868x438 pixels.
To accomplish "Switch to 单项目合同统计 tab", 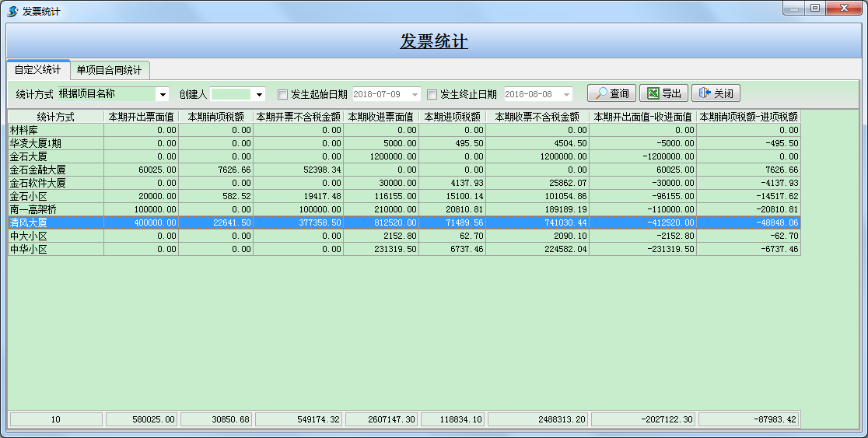I will pos(109,70).
